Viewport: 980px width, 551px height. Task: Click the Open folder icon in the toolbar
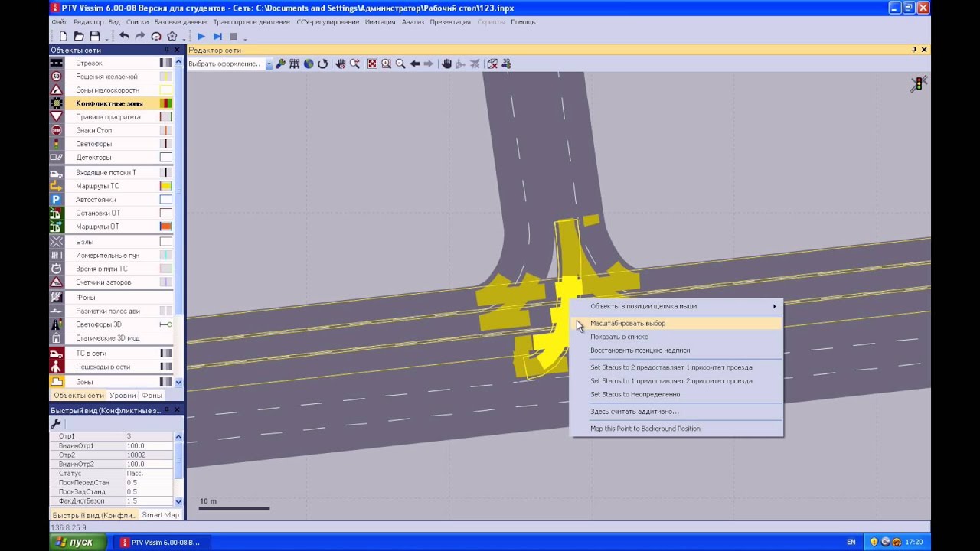coord(78,36)
